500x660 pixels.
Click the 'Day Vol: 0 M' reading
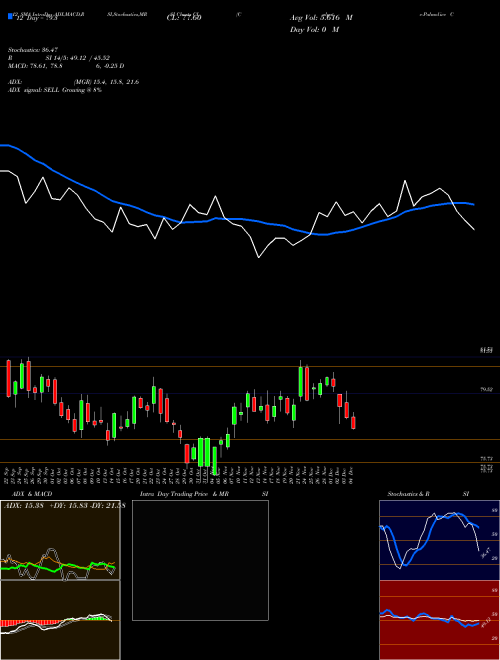[x=314, y=30]
